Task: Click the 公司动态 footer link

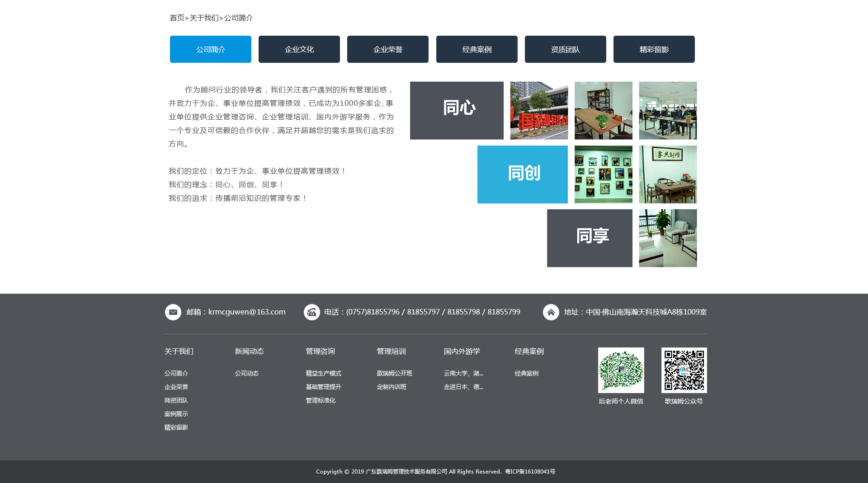Action: tap(247, 373)
